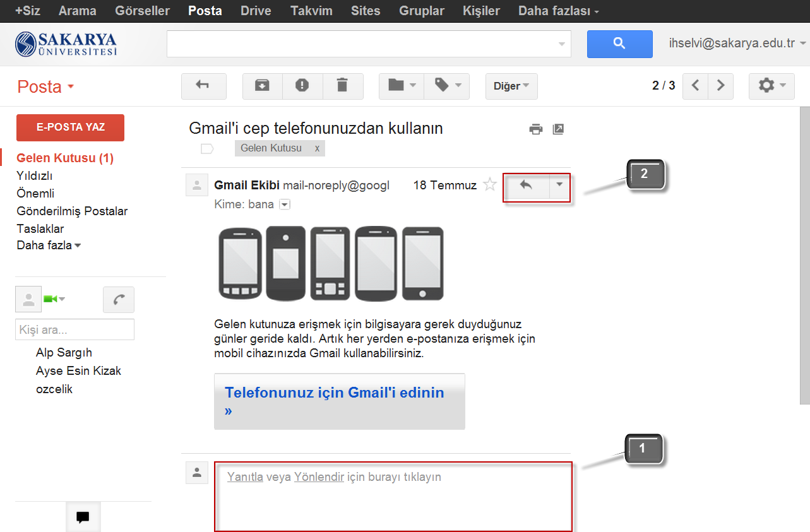Image resolution: width=810 pixels, height=532 pixels.
Task: Open the Diğer dropdown menu
Action: pos(511,86)
